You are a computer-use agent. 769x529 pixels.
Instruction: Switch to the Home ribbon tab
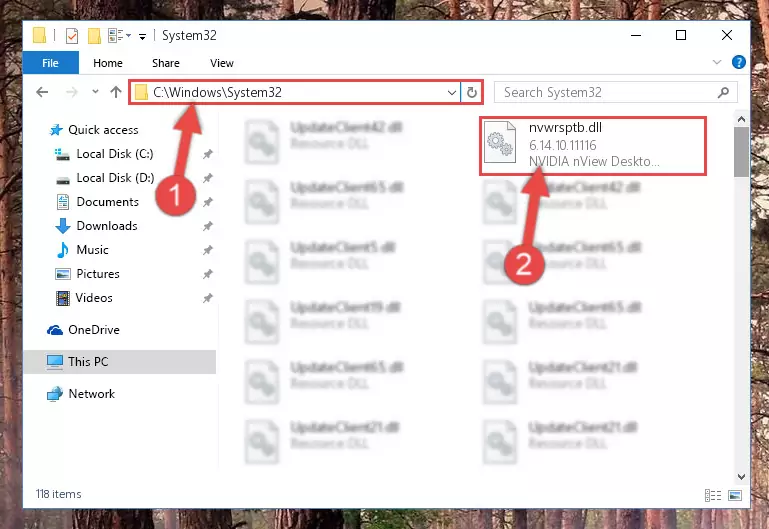108,63
